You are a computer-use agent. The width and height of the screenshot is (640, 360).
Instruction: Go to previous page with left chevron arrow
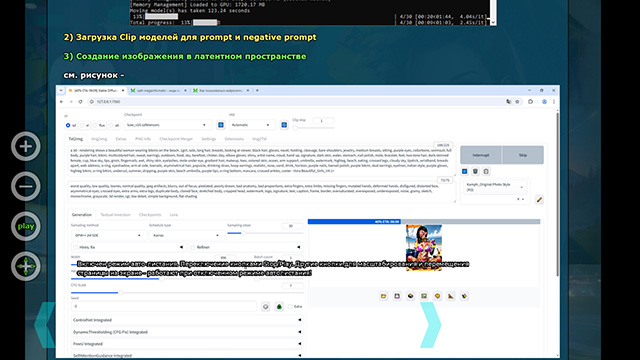click(45, 325)
